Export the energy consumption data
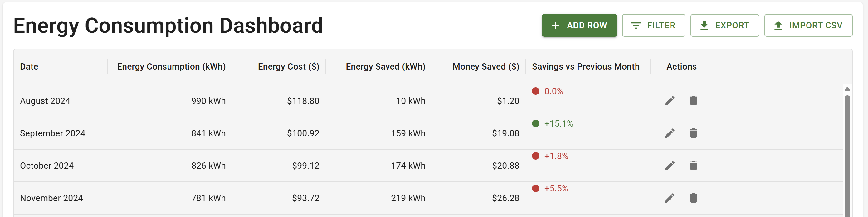The width and height of the screenshot is (868, 217). (725, 25)
